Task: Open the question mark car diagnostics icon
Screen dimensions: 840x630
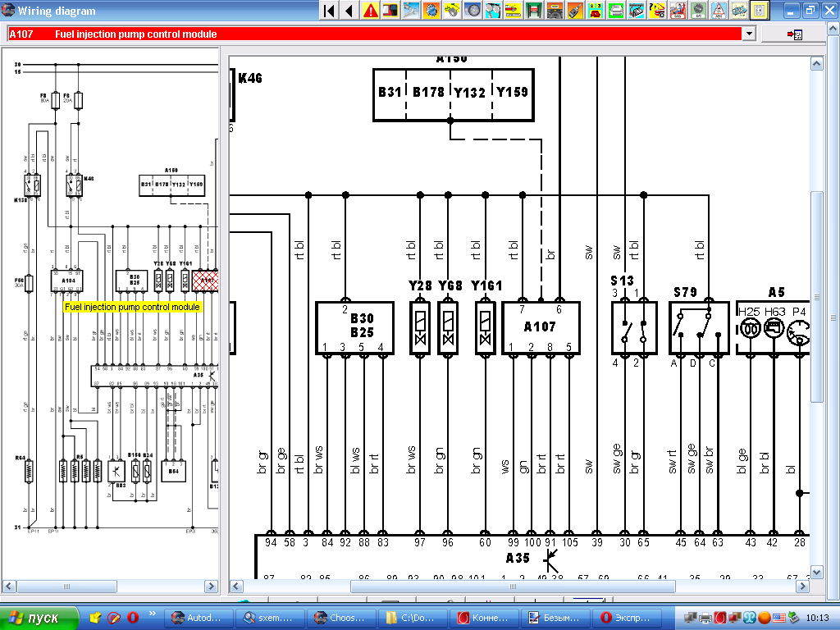Action: pyautogui.click(x=657, y=10)
